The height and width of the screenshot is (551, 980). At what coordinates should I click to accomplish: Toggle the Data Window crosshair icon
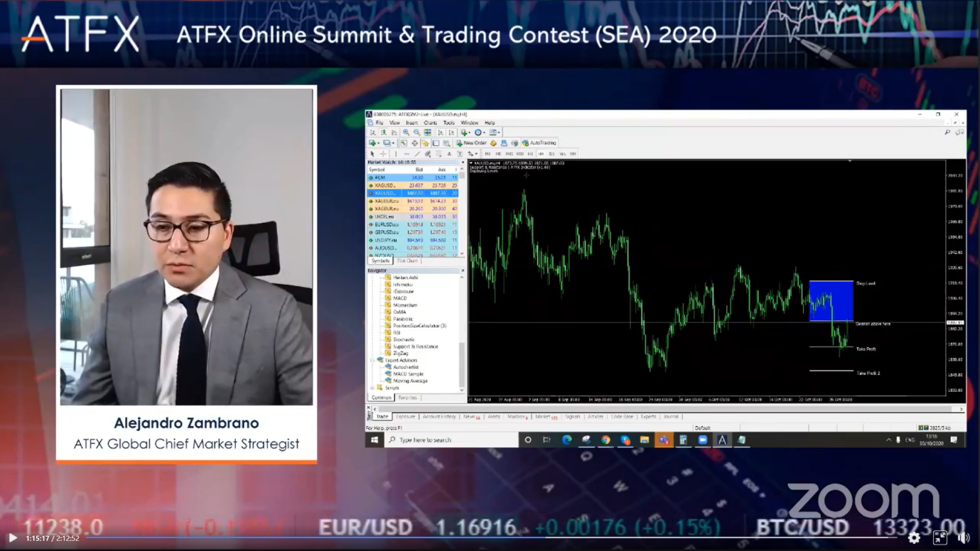pyautogui.click(x=414, y=143)
